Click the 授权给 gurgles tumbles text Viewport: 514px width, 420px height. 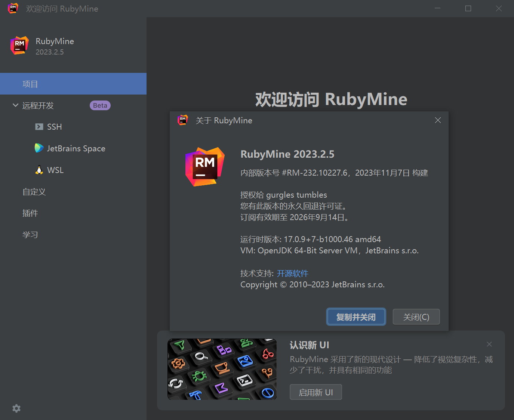pos(283,195)
